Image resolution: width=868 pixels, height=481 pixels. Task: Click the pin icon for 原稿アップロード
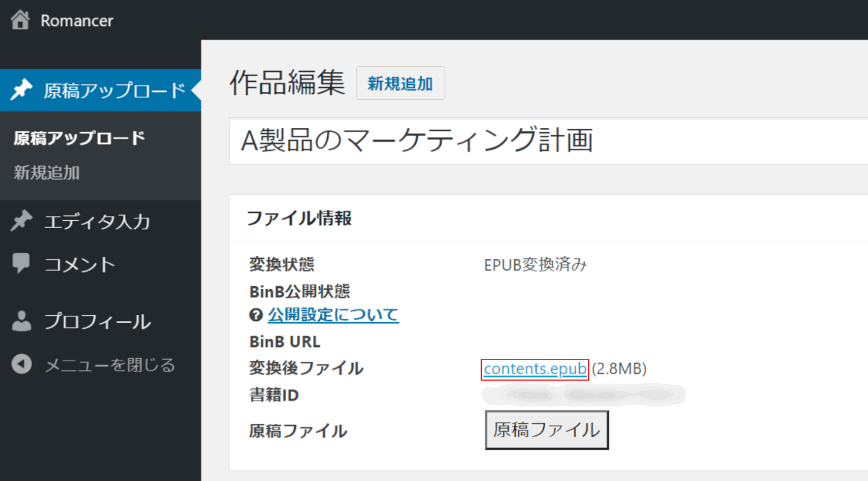(x=22, y=91)
